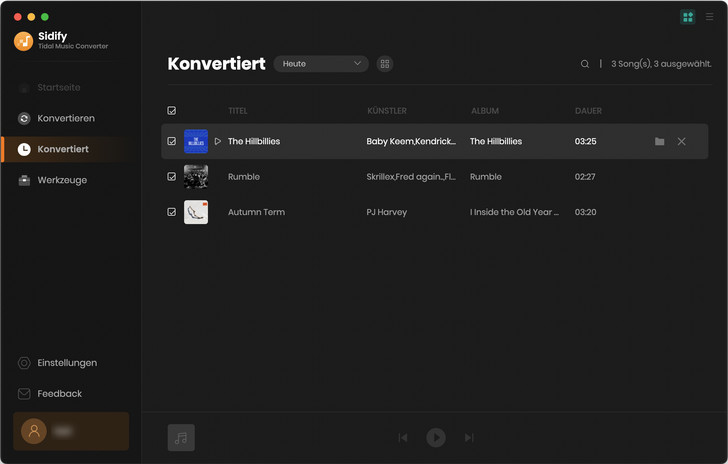Image resolution: width=728 pixels, height=464 pixels.
Task: Go to the Konvertieren section
Action: point(66,118)
